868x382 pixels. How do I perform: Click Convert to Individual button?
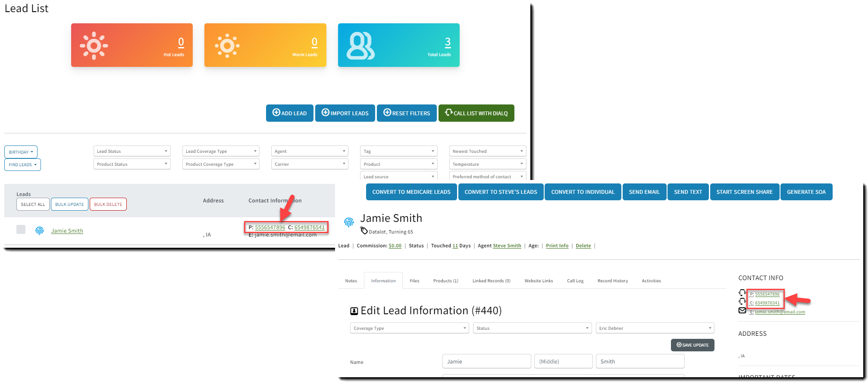[x=583, y=192]
